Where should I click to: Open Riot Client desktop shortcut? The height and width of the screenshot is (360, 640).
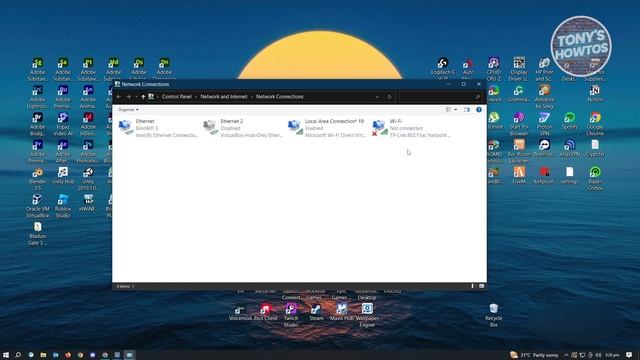[x=265, y=311]
